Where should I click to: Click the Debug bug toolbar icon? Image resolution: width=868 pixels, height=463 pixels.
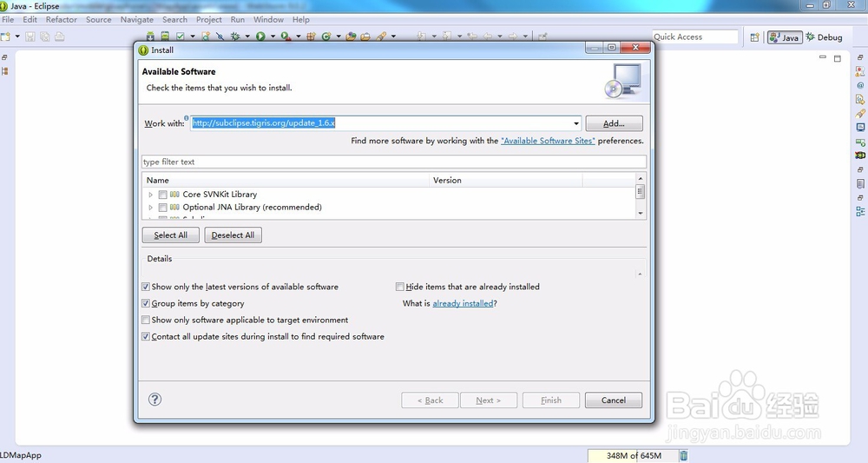click(x=235, y=36)
